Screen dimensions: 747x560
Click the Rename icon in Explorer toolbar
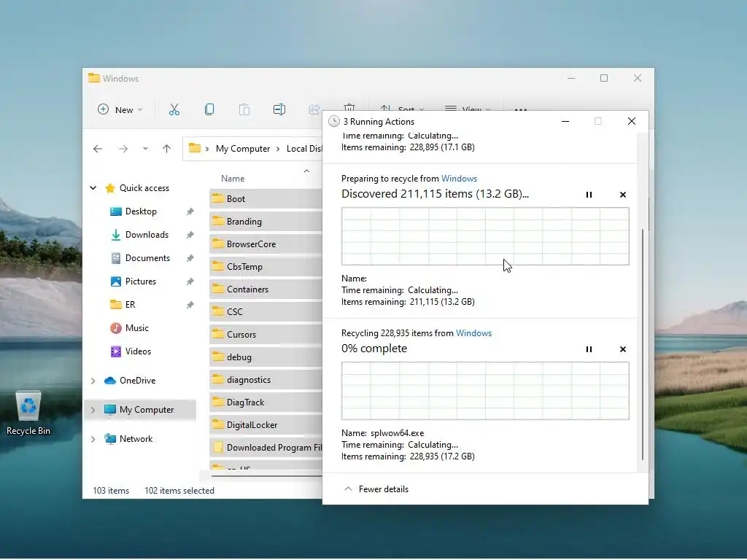[x=279, y=109]
